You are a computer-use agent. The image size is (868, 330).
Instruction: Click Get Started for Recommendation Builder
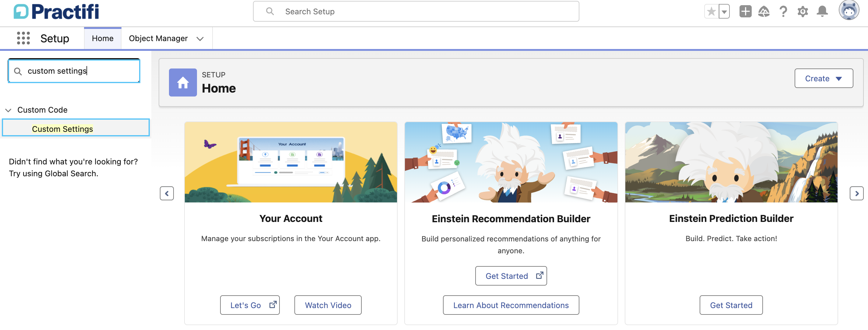point(511,276)
